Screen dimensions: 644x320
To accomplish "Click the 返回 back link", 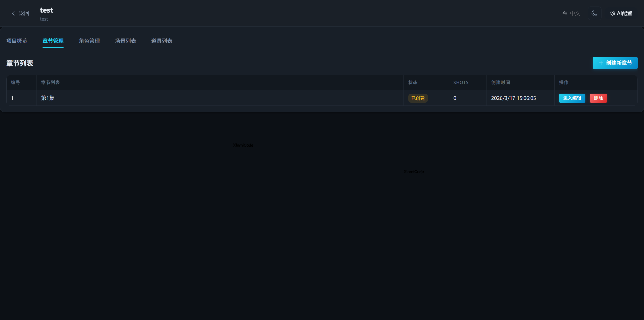I will click(24, 13).
